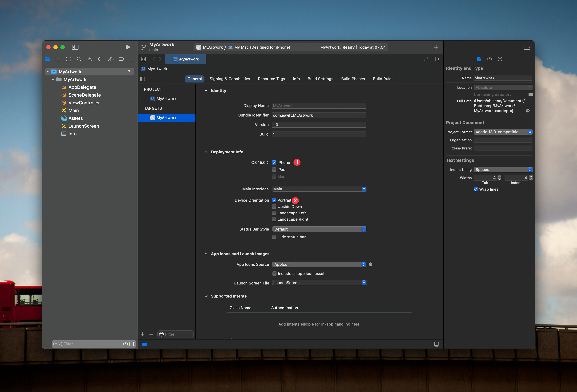
Task: Toggle the editor review swap arrows icon
Action: 426,59
